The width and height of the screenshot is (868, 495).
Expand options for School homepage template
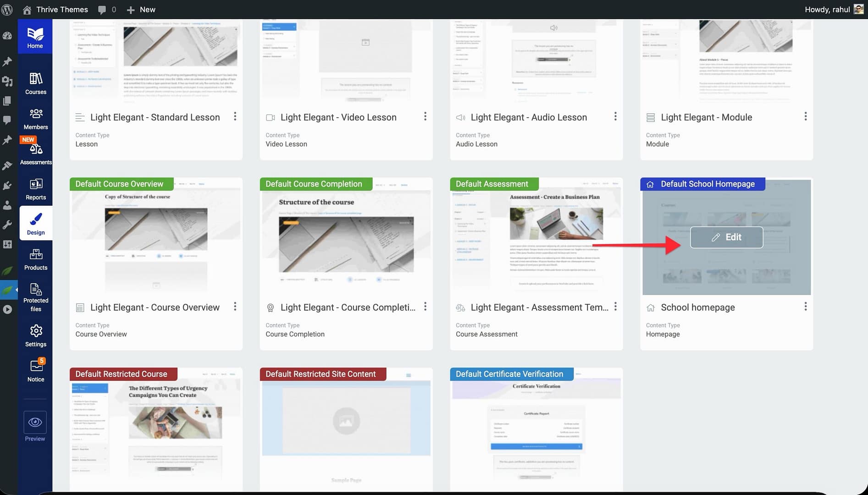tap(805, 307)
